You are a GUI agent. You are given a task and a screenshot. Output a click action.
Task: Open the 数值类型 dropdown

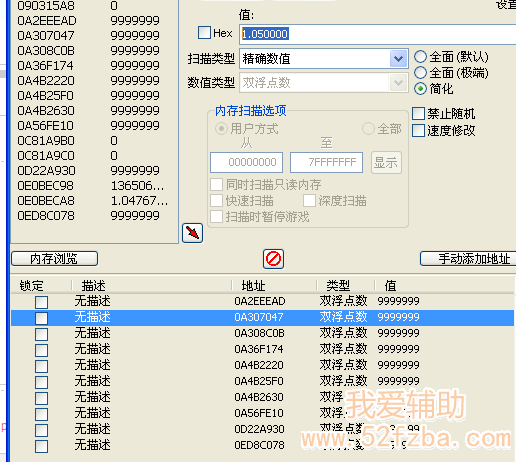(324, 82)
